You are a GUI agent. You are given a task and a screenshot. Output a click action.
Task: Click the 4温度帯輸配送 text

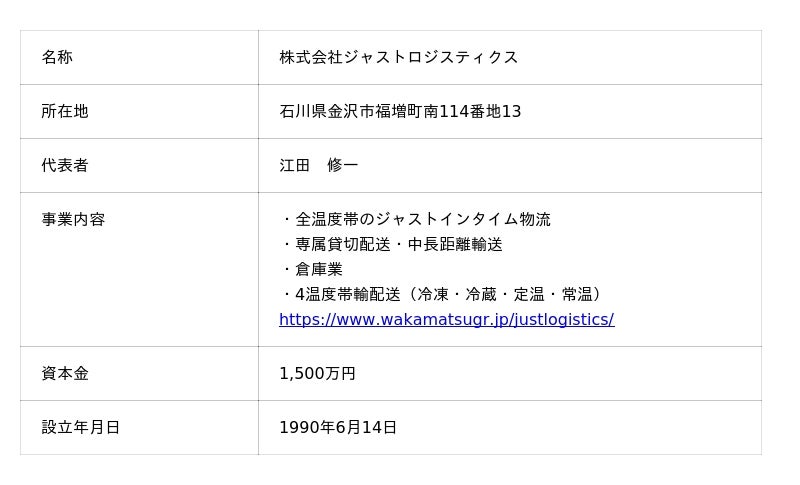(348, 295)
